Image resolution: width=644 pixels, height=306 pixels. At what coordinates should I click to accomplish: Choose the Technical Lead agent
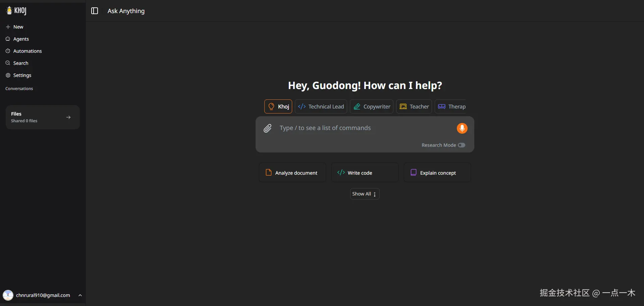pyautogui.click(x=321, y=106)
